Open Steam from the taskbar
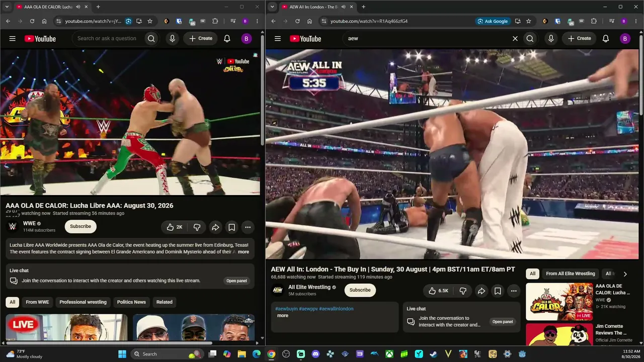 point(433,354)
